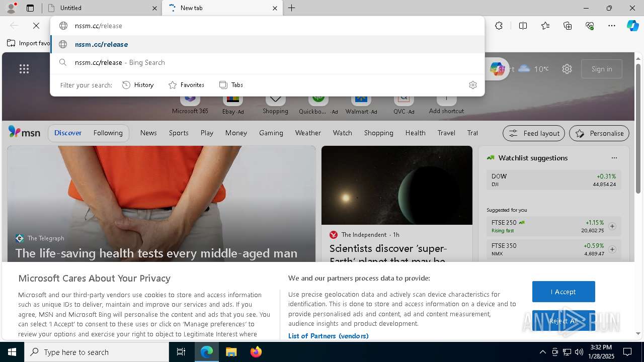
Task: Open Favorites star toolbar icon
Action: click(x=545, y=26)
